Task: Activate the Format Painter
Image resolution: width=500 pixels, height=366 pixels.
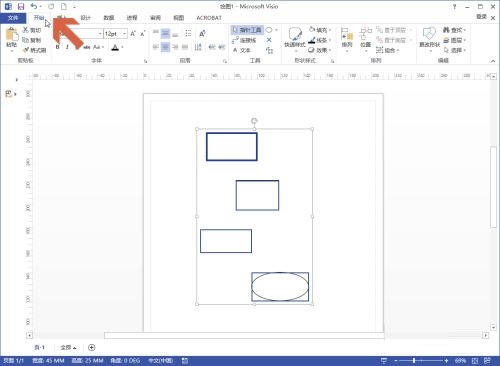Action: click(x=34, y=50)
